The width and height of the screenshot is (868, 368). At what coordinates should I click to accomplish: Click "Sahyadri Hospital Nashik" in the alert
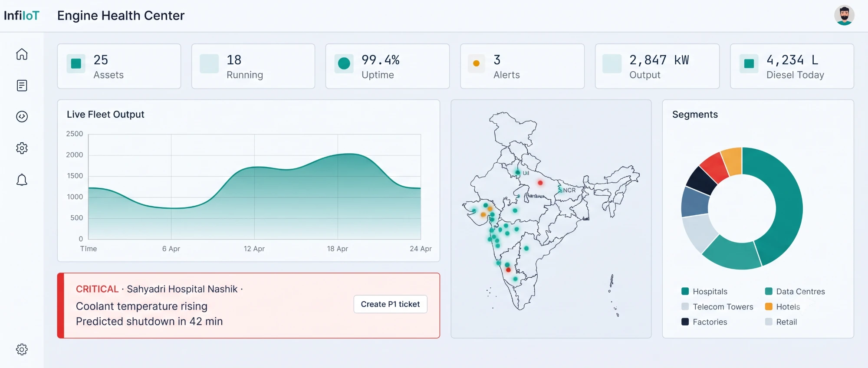(x=182, y=289)
